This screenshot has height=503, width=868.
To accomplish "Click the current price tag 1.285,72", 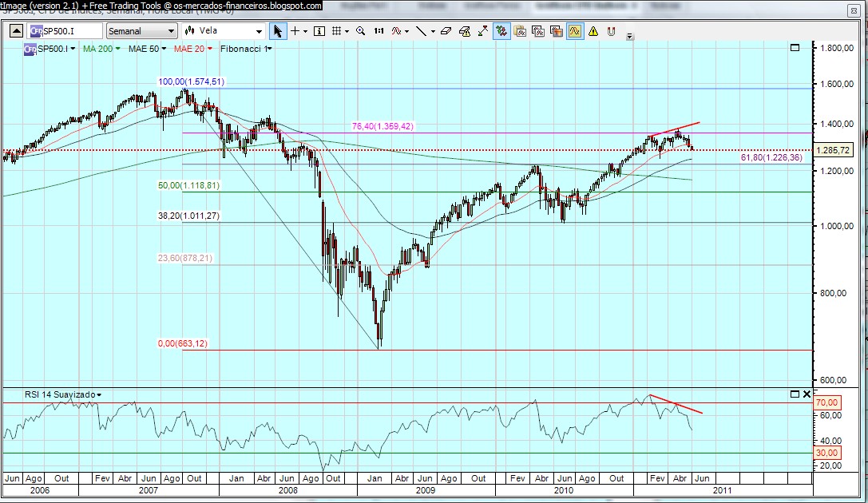I will pos(833,150).
